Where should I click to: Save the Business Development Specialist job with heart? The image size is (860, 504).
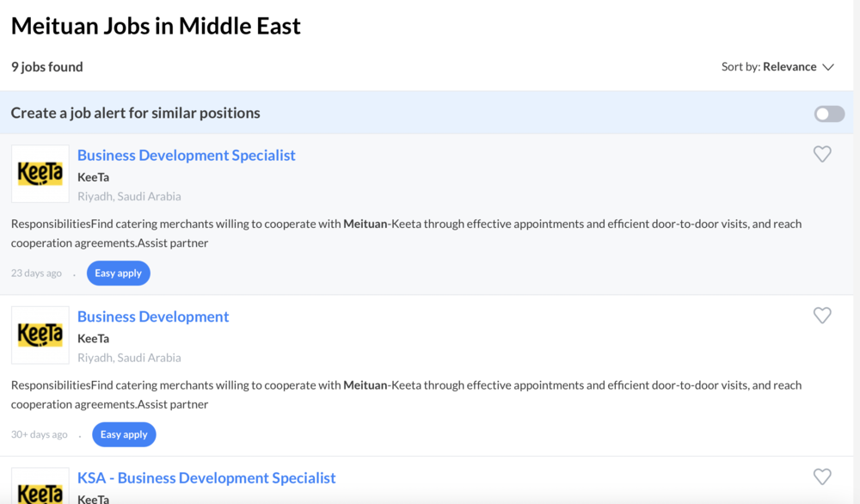point(822,154)
